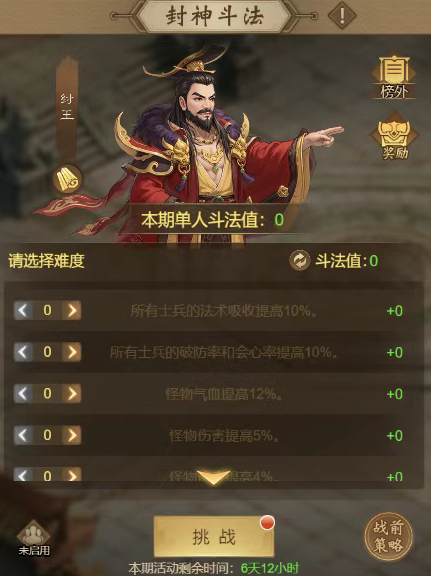Decrease level for 法术吸收提高10% row

click(23, 310)
